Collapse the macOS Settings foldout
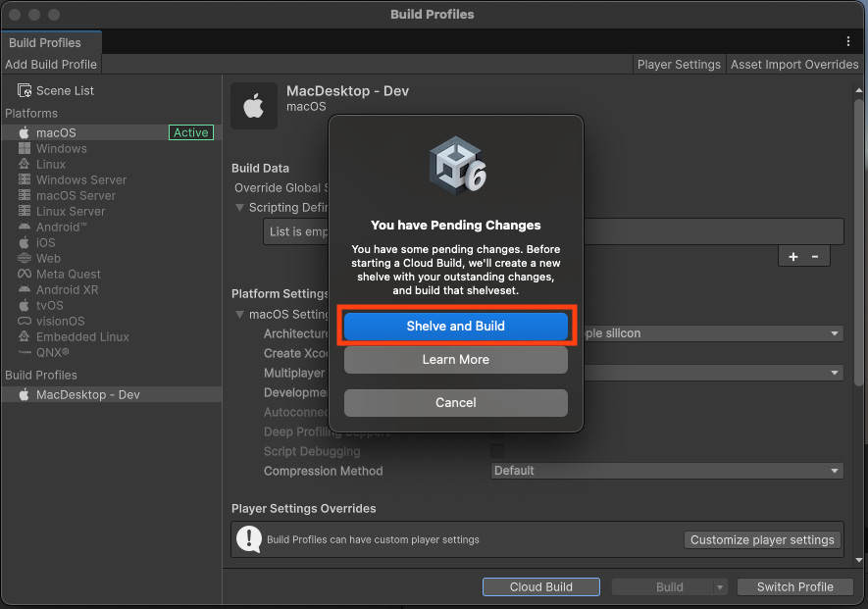 [x=239, y=315]
